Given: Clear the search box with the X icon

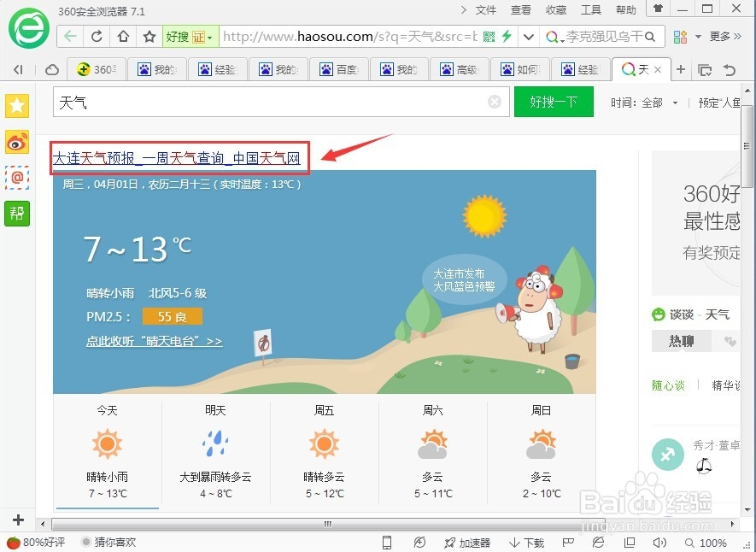Looking at the screenshot, I should coord(495,102).
